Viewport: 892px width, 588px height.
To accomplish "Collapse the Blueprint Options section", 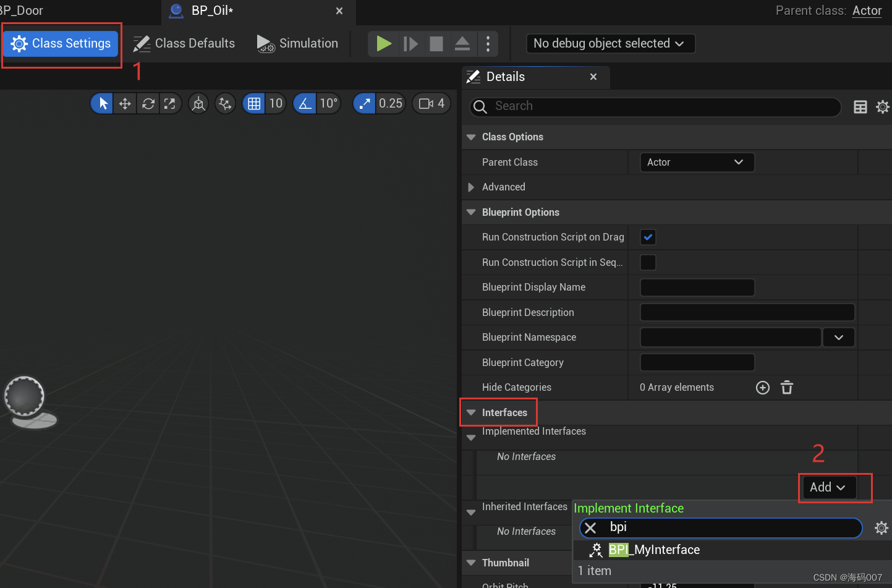I will click(x=471, y=212).
